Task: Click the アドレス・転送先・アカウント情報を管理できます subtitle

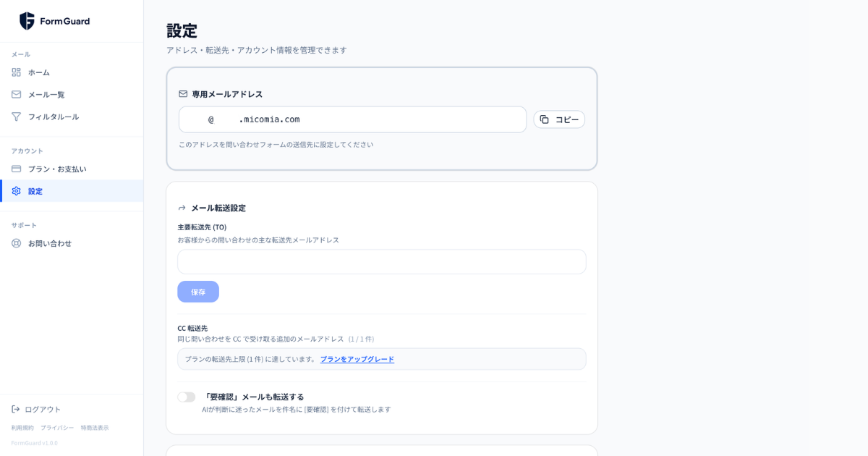Action: click(x=257, y=50)
